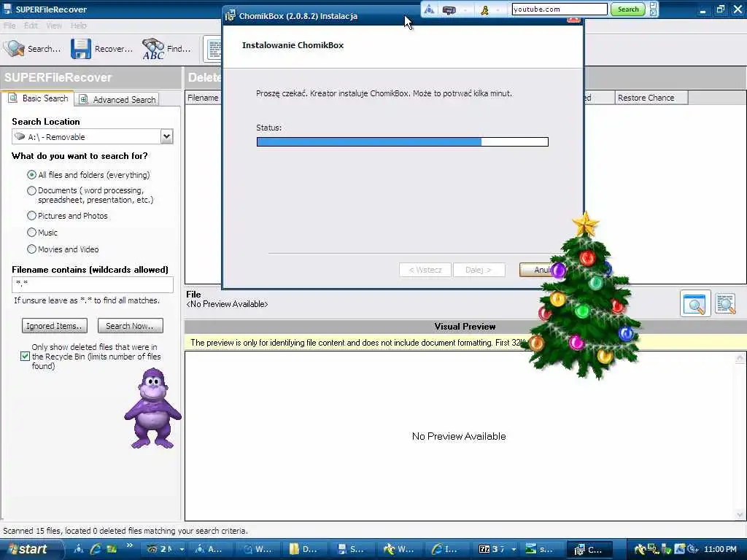Screen dimensions: 747x560
Task: Select All files and folders radio button
Action: [31, 175]
